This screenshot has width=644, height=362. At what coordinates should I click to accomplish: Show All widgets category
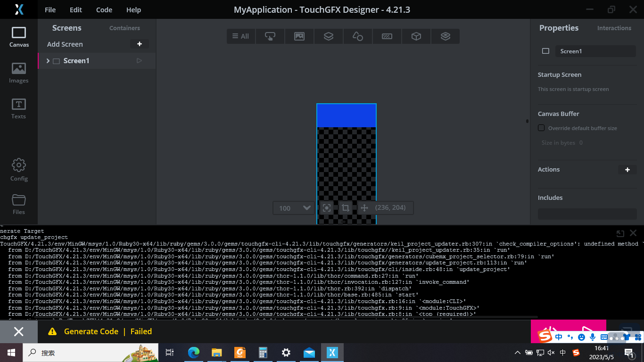(241, 36)
